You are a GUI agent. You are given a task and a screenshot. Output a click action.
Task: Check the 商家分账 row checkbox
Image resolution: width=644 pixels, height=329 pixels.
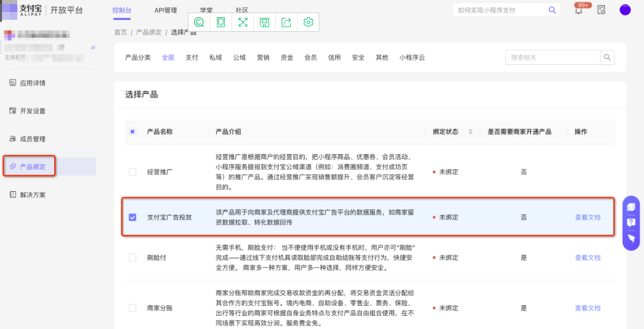tap(132, 308)
